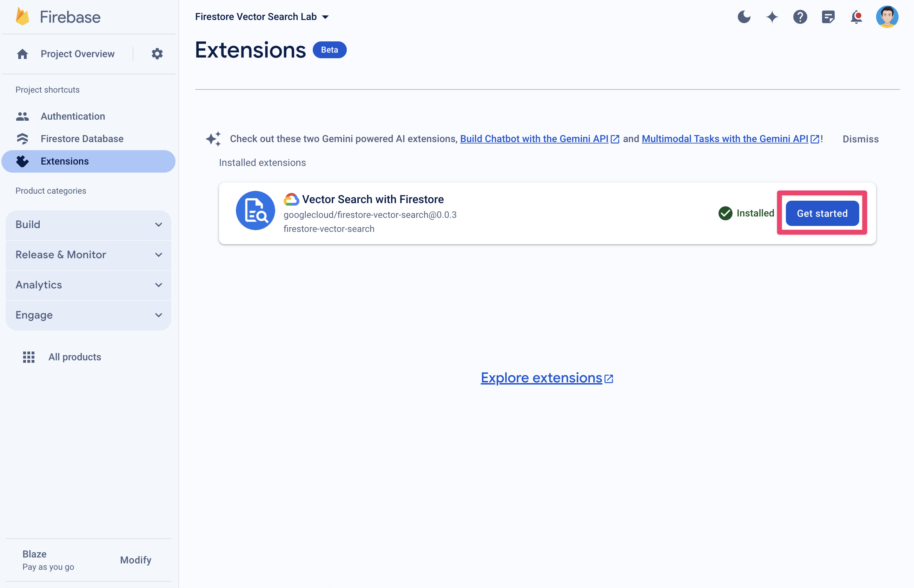Screen dimensions: 914x588
Task: Click All products in sidebar
Action: click(75, 357)
